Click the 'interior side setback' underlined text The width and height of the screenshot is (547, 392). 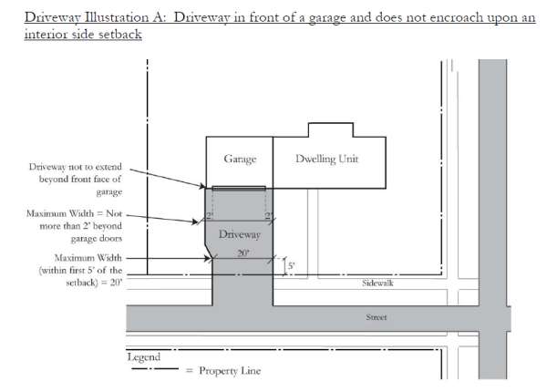[x=83, y=34]
